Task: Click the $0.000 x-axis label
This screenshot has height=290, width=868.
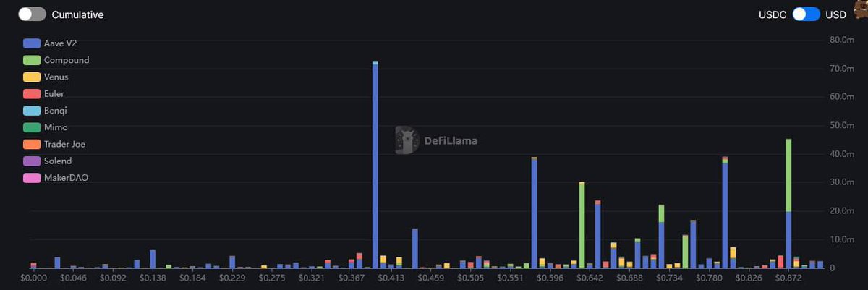Action: 33,278
